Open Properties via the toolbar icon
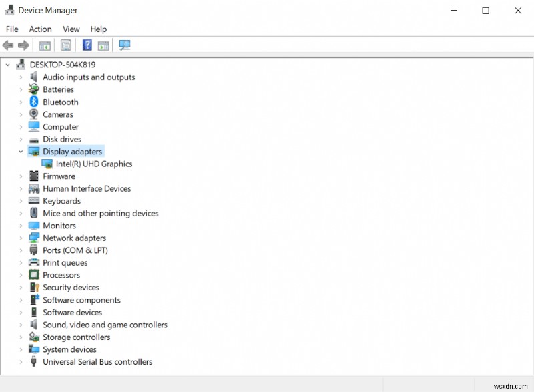This screenshot has height=392, width=534. click(66, 45)
